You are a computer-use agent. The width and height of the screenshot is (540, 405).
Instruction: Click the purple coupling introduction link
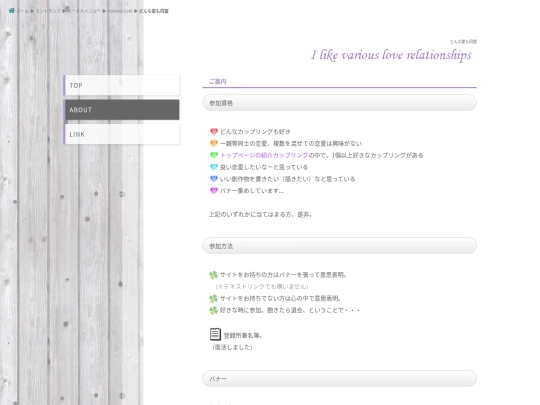[x=264, y=155]
